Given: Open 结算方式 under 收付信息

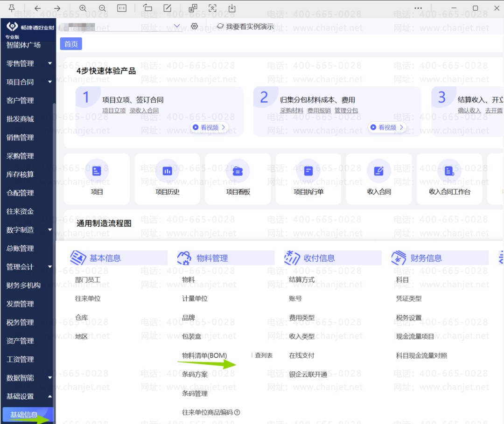Looking at the screenshot, I should coord(302,280).
